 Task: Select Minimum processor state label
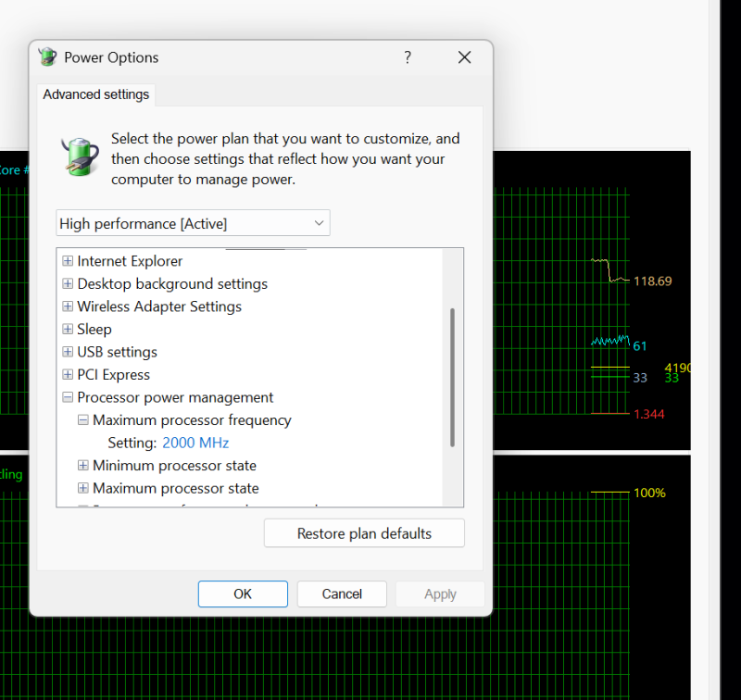tap(174, 465)
